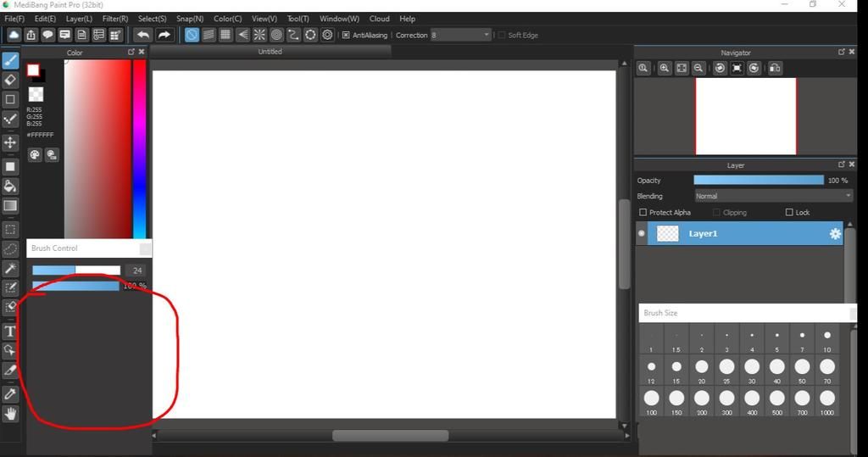Click the canvas horizontal scrollbar
This screenshot has height=457, width=868.
[390, 436]
